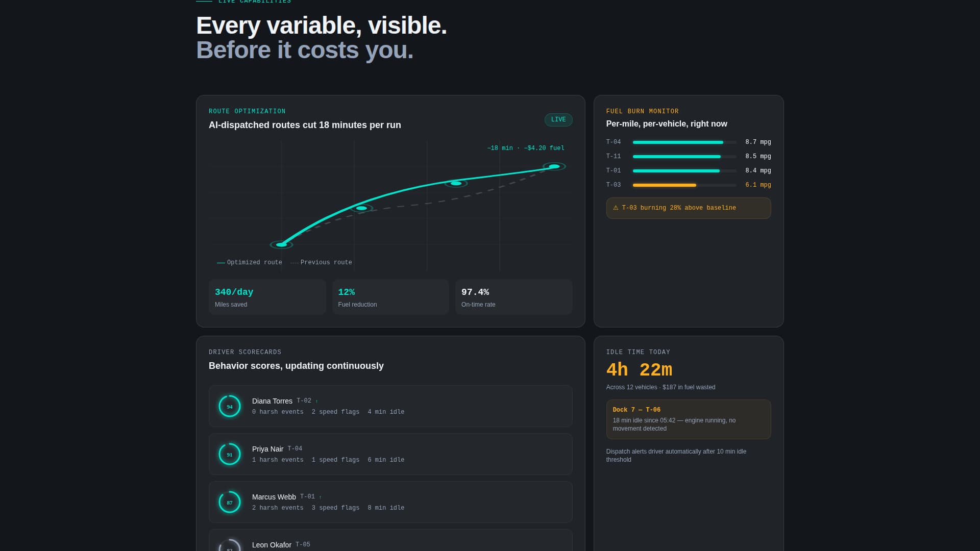Open the T-03 burning above baseline alert
This screenshot has width=980, height=551.
689,208
